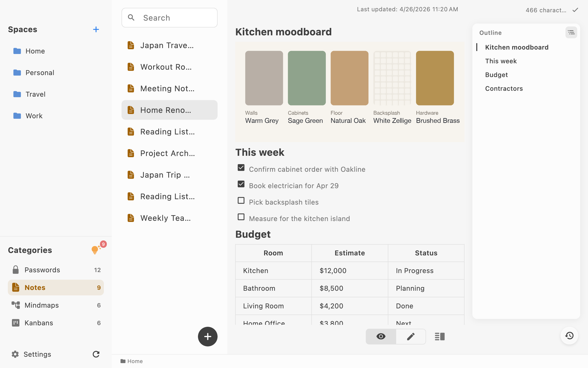Create a new note with the round plus button
Viewport: 588px width, 368px height.
click(208, 336)
